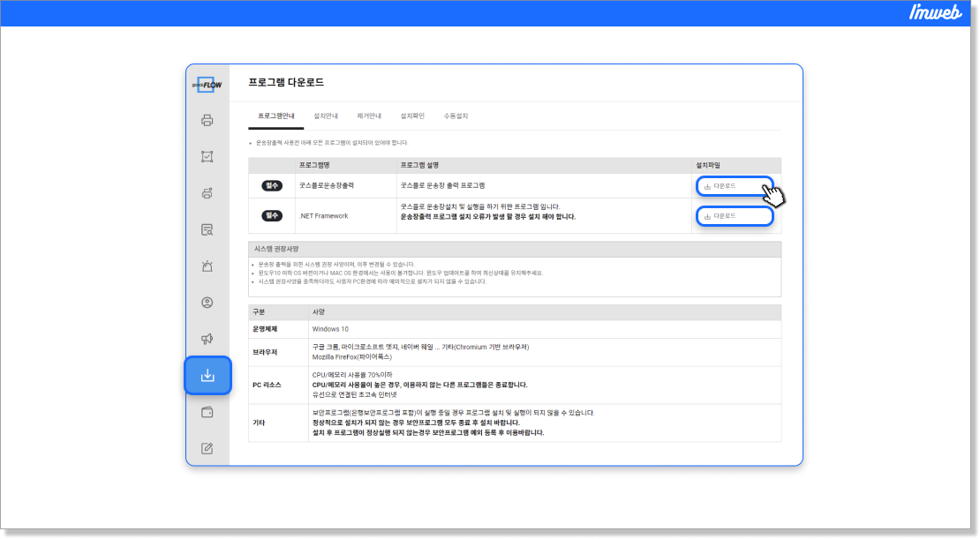Open the checkmark frame icon in sidebar
This screenshot has width=980, height=539.
tap(207, 157)
